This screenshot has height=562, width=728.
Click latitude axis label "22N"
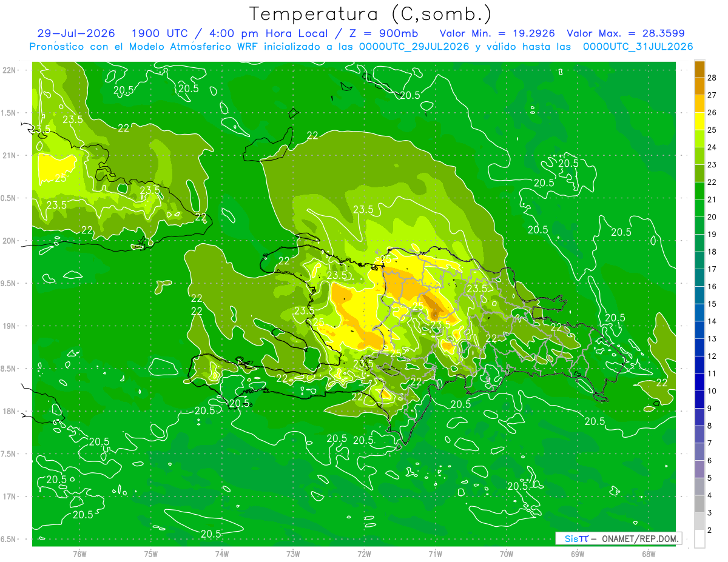click(10, 70)
